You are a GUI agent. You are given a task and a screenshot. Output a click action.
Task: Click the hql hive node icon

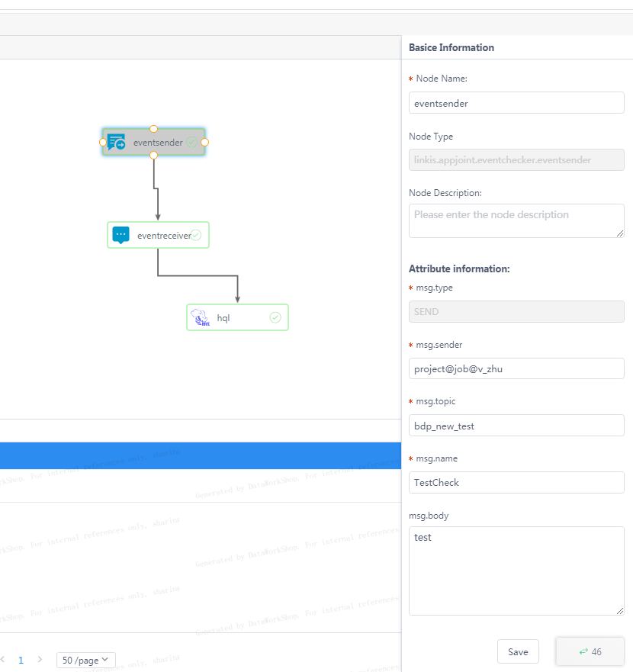click(x=200, y=317)
